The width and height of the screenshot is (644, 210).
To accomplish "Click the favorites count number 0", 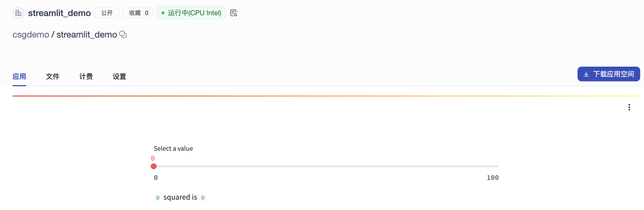I will point(147,13).
